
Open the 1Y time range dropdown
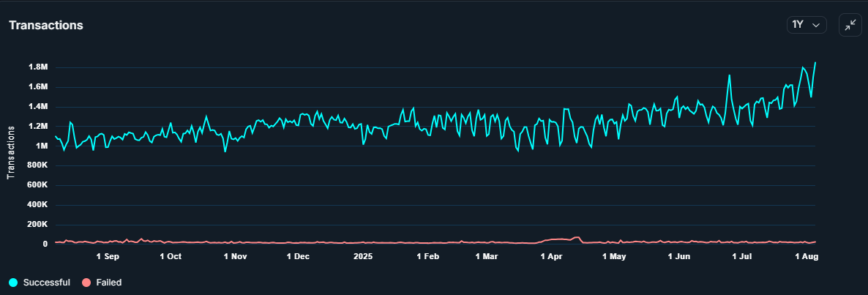(806, 25)
